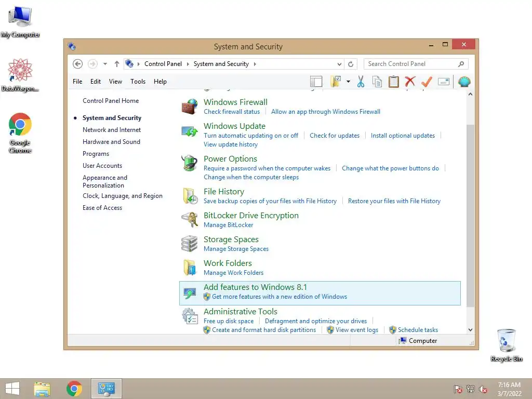Open the File menu
Screen dimensions: 532x399
coord(77,82)
